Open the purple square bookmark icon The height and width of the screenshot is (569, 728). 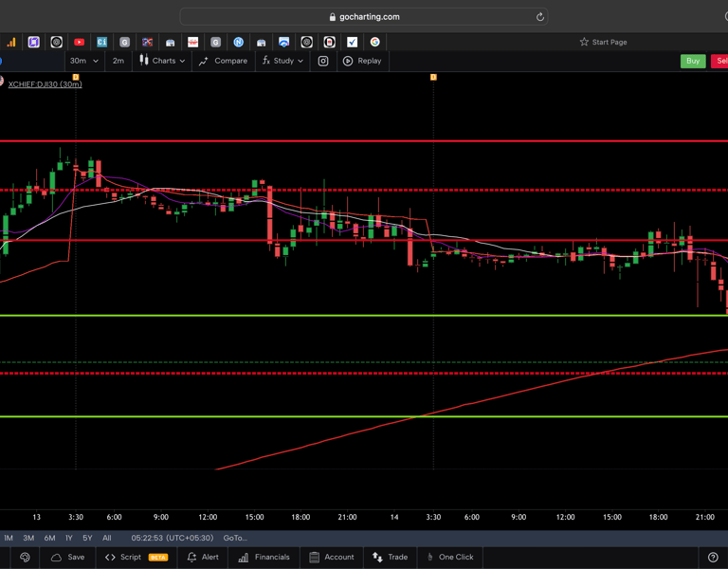[x=33, y=43]
